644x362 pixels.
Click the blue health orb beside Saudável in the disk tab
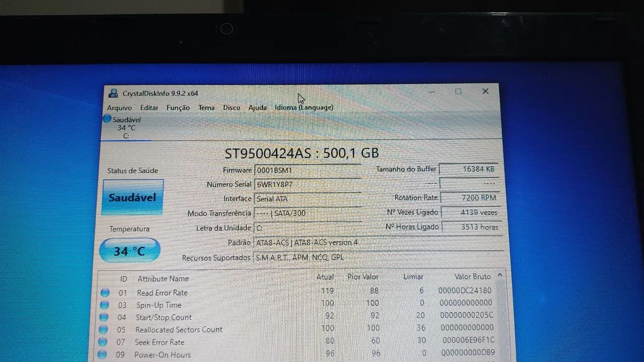tap(107, 119)
